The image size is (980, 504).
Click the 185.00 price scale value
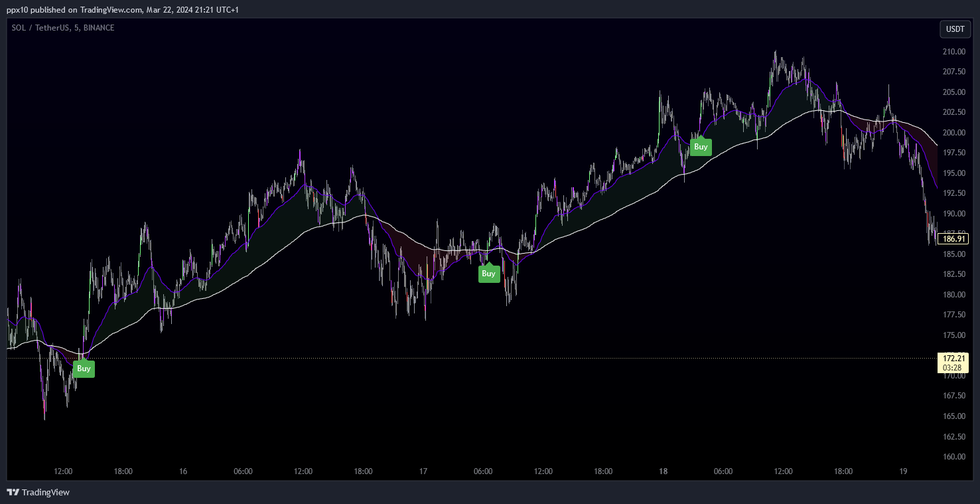(x=953, y=254)
